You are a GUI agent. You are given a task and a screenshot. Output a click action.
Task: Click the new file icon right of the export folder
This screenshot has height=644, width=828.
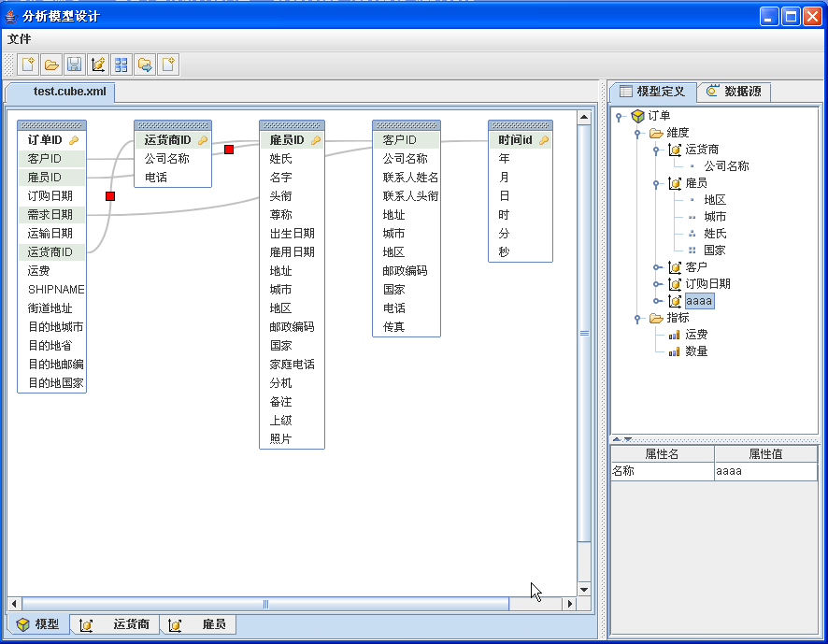pyautogui.click(x=168, y=64)
